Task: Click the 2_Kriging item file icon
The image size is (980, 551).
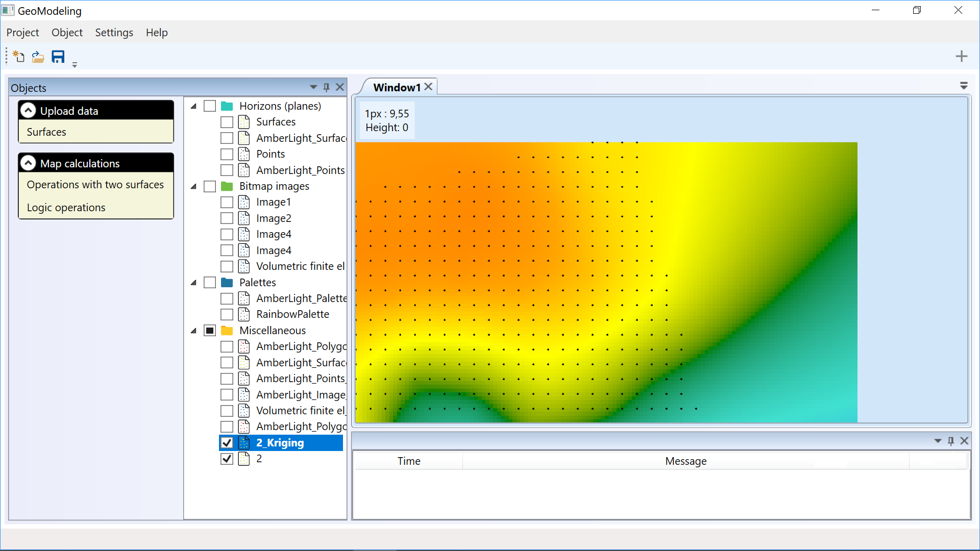Action: click(x=244, y=443)
